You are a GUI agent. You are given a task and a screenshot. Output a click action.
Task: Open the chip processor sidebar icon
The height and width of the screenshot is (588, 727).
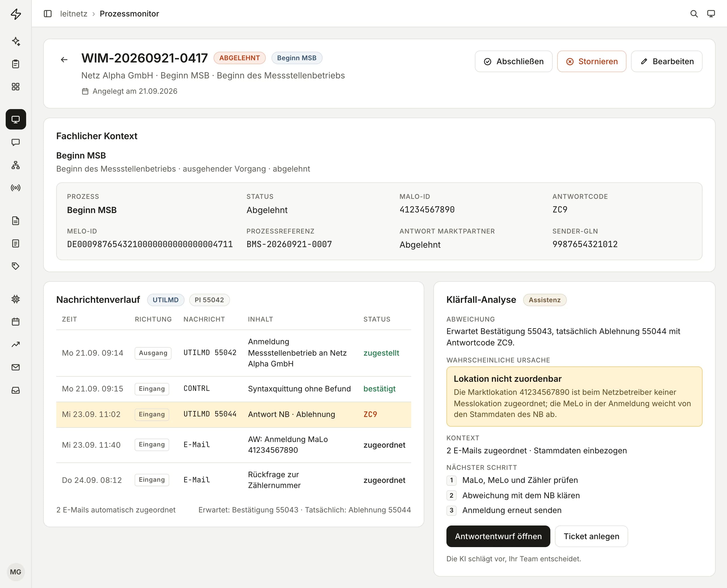coord(16,299)
